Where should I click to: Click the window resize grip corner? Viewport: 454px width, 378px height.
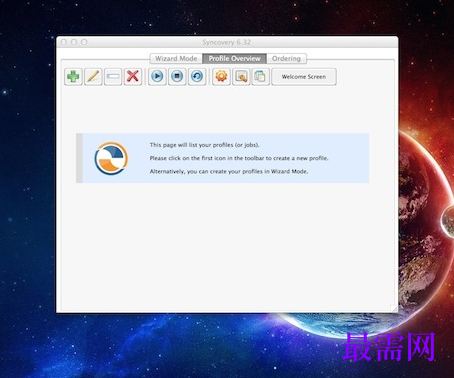coord(394,309)
